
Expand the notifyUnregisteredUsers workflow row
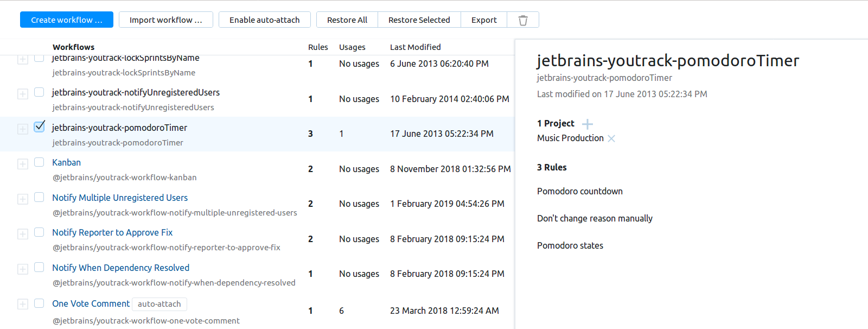tap(23, 94)
